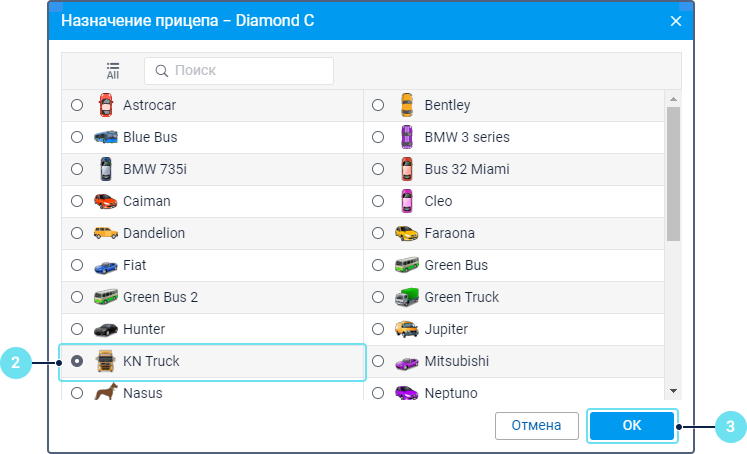The height and width of the screenshot is (454, 747).
Task: Click the Blue Bus icon
Action: [105, 137]
